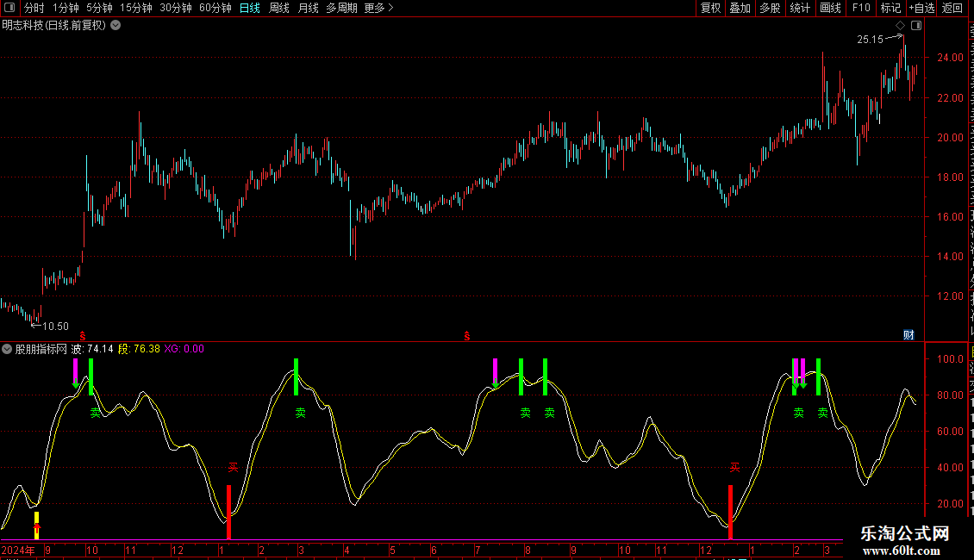Click the yellow bar with red arrow signal
This screenshot has width=974, height=560.
37,526
